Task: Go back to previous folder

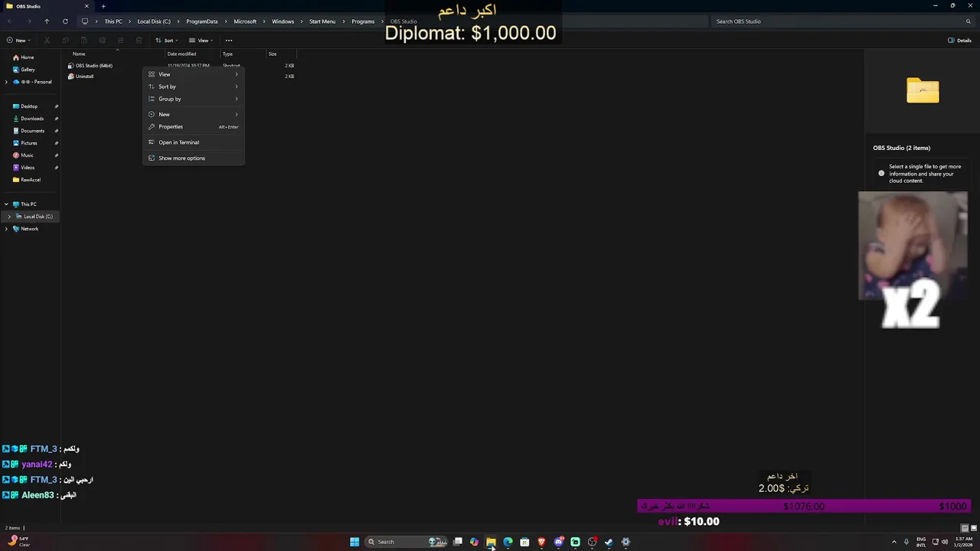Action: (x=10, y=21)
